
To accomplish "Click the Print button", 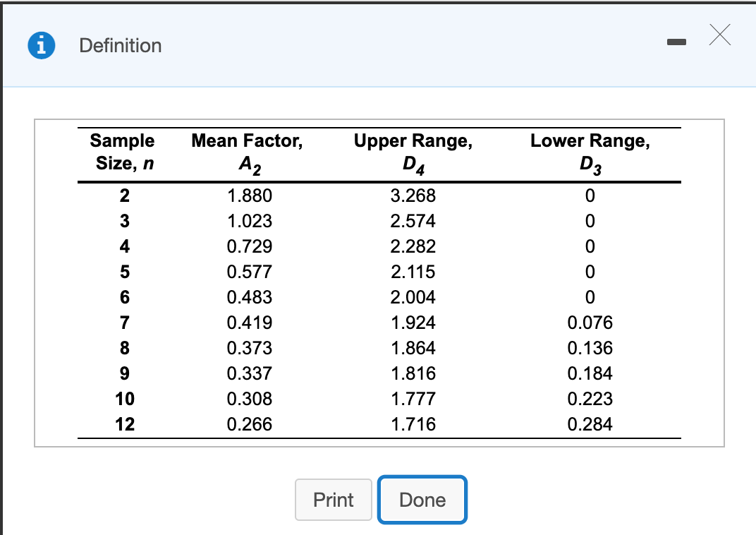I will click(x=333, y=500).
